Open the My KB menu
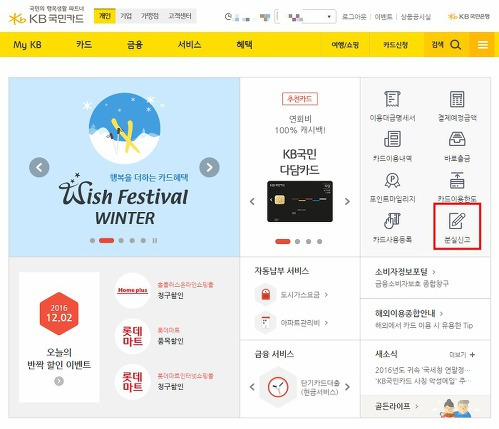Screen dimensions: 499x429 pos(27,45)
